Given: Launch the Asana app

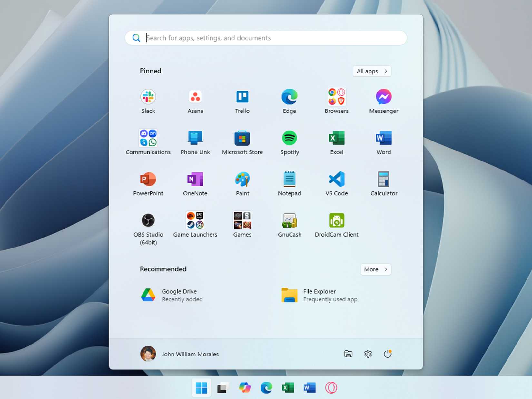Looking at the screenshot, I should [195, 101].
